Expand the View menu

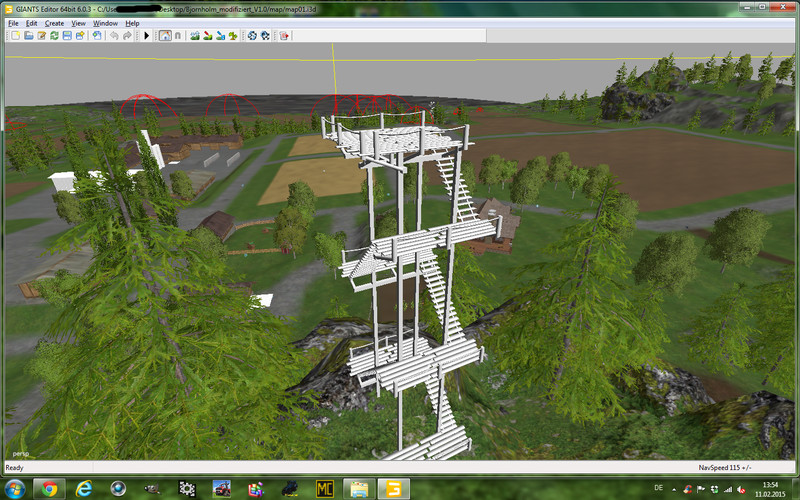coord(78,22)
